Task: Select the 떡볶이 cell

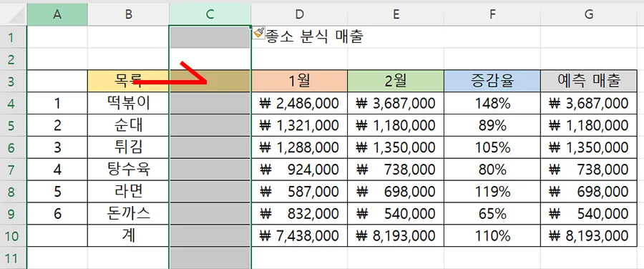Action: [x=129, y=104]
